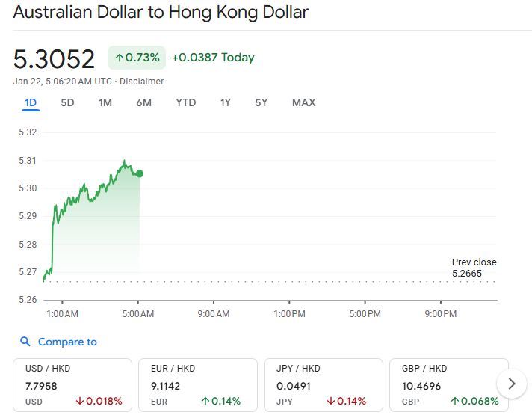Click the red down arrow in USD / HKD card
This screenshot has width=532, height=415.
[x=80, y=401]
